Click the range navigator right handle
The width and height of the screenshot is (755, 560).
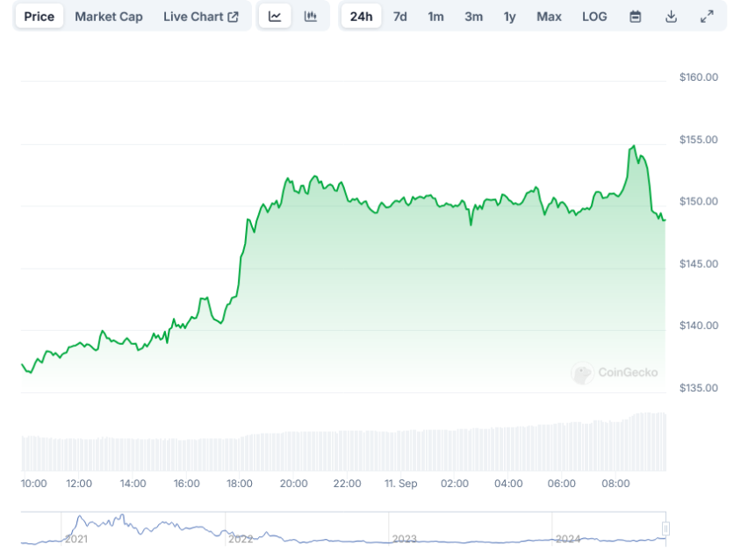[x=665, y=528]
